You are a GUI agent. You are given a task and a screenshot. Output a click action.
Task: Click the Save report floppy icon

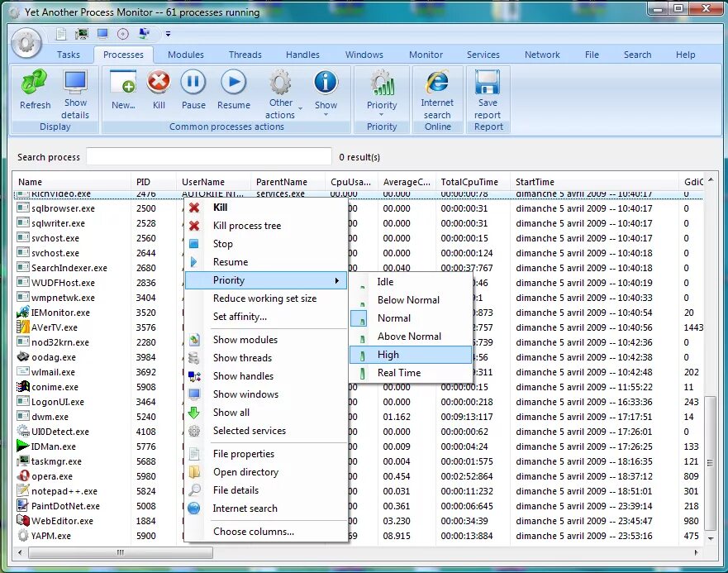(x=488, y=82)
